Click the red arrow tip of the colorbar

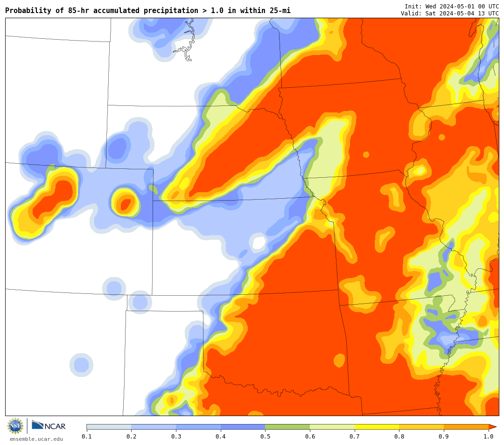[492, 427]
